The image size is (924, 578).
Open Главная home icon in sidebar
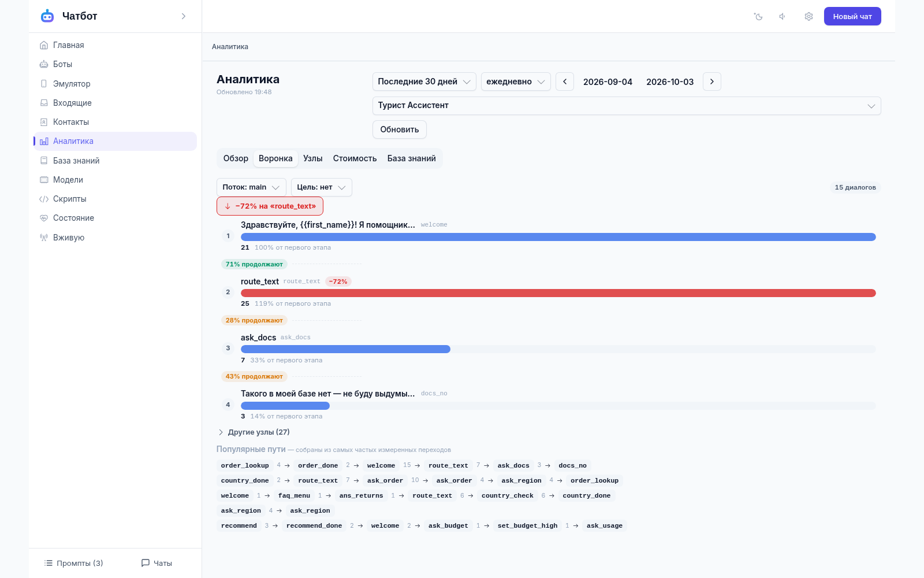pyautogui.click(x=44, y=45)
